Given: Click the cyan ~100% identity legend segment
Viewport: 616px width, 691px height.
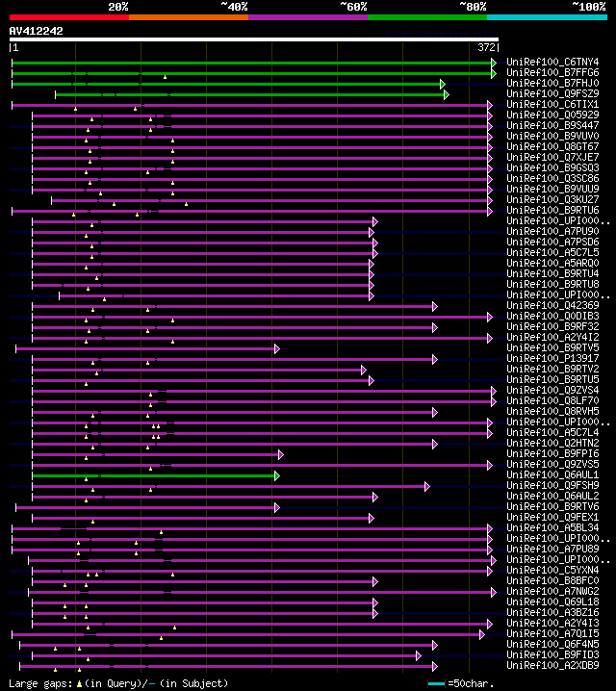Looking at the screenshot, I should click(x=548, y=17).
